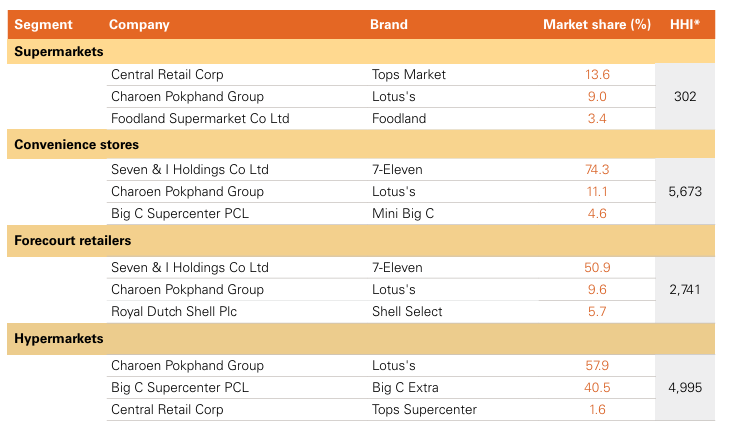Select the Tops Supercenter brand cell
Screen dimensions: 729x430
[424, 409]
